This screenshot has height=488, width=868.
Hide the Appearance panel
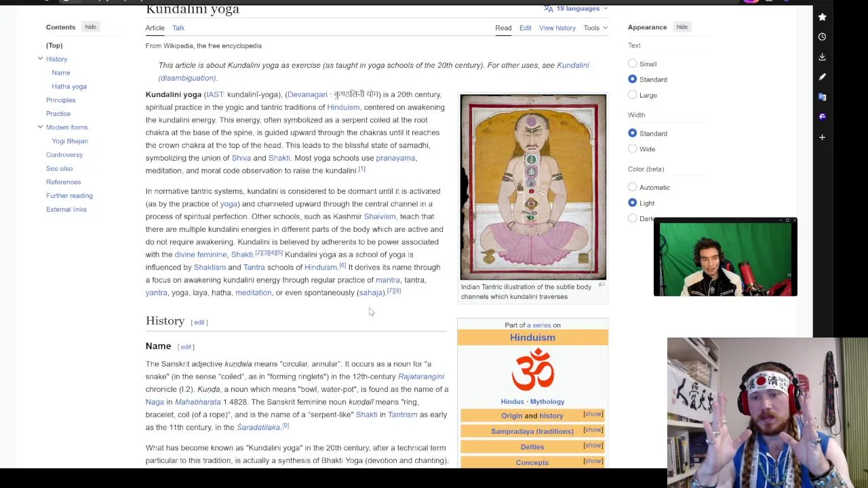(x=682, y=27)
